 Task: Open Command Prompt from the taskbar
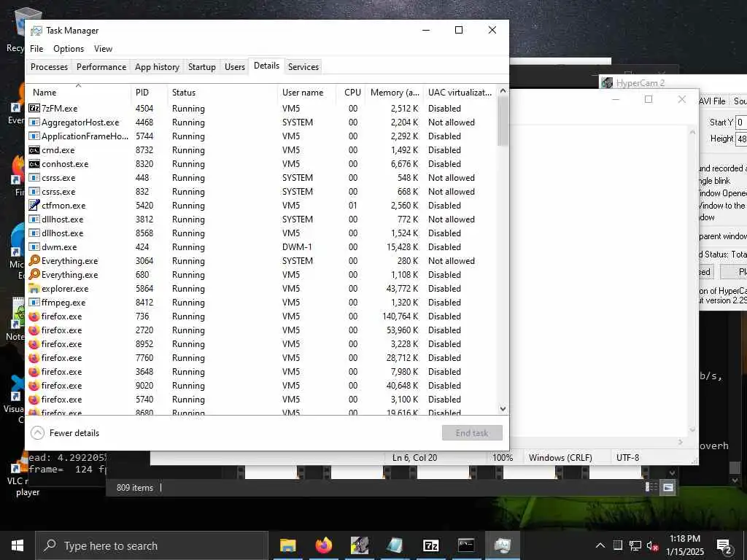[466, 545]
